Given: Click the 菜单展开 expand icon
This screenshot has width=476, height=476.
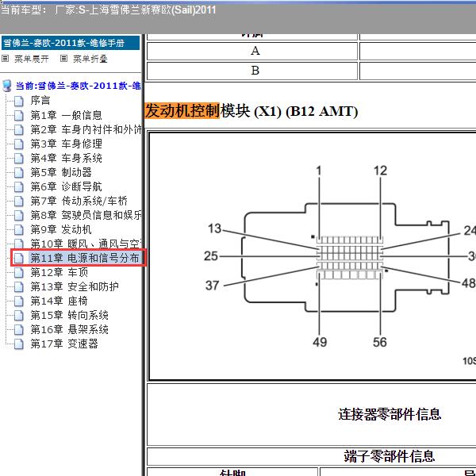Looking at the screenshot, I should [6, 58].
